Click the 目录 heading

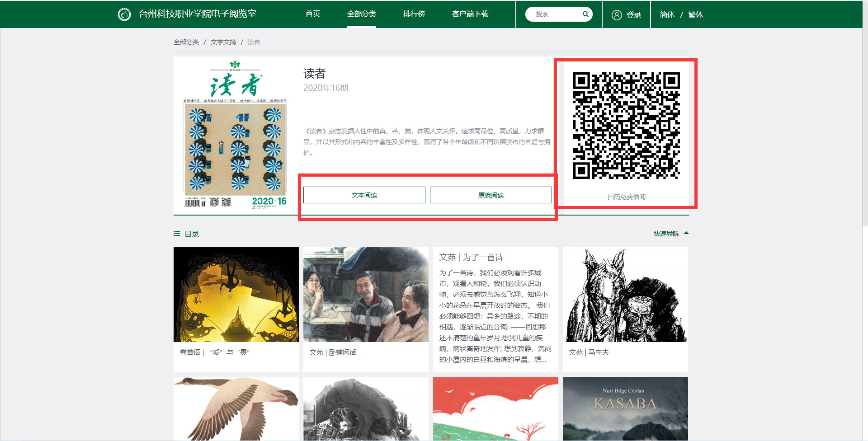(x=192, y=234)
